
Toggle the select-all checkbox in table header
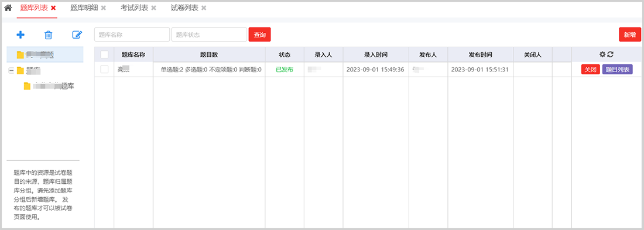pos(104,54)
